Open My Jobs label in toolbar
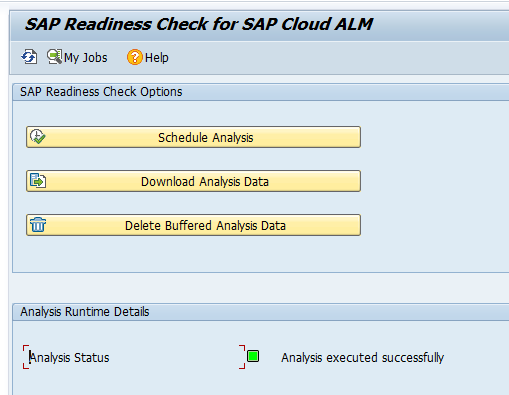The height and width of the screenshot is (395, 509). click(x=86, y=58)
